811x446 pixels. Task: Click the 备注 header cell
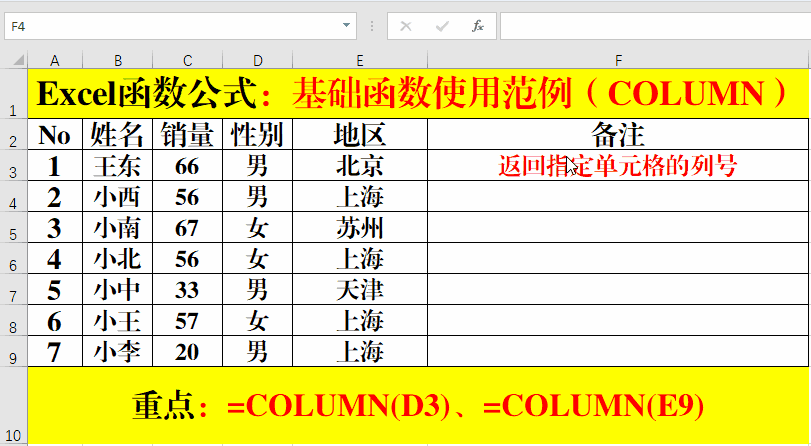click(x=618, y=135)
